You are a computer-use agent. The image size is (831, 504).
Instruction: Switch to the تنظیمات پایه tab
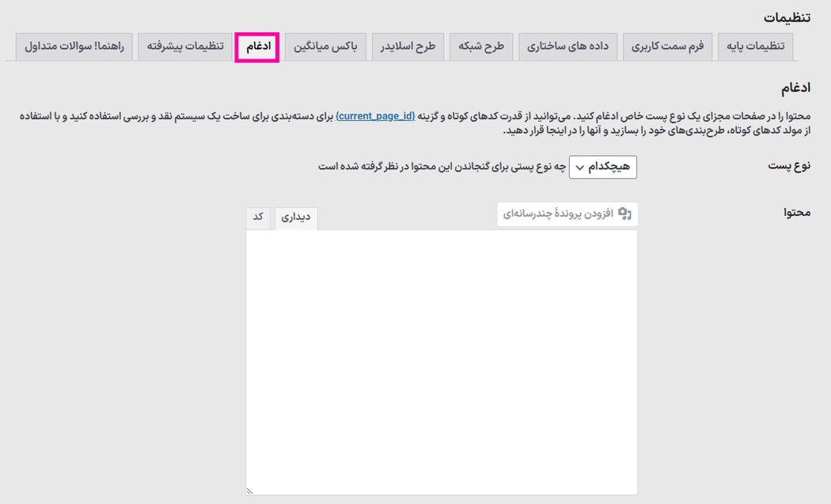tap(755, 47)
